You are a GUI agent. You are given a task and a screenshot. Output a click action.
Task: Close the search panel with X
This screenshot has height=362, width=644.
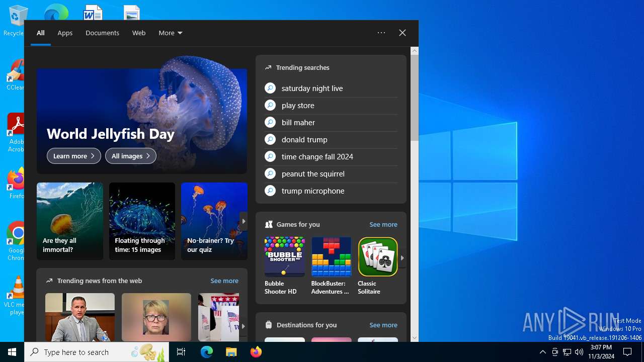(x=403, y=33)
